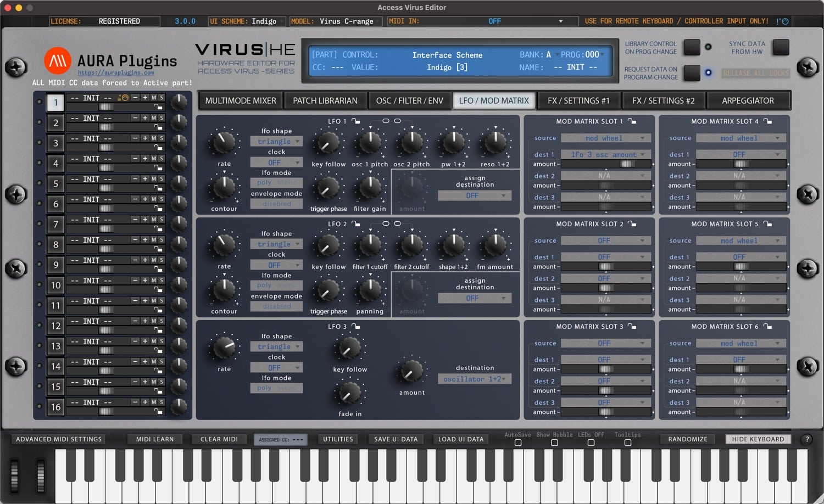
Task: Open the FX / Settings #2 tab
Action: (x=663, y=100)
